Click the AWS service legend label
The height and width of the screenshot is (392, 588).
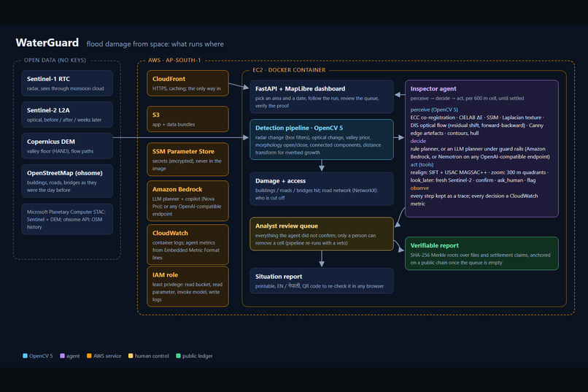(107, 356)
